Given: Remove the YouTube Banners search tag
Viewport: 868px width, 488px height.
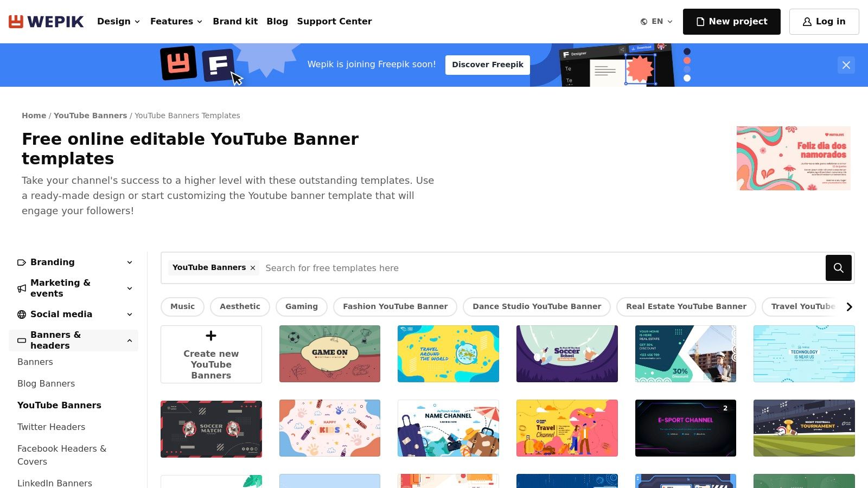Looking at the screenshot, I should (x=253, y=268).
